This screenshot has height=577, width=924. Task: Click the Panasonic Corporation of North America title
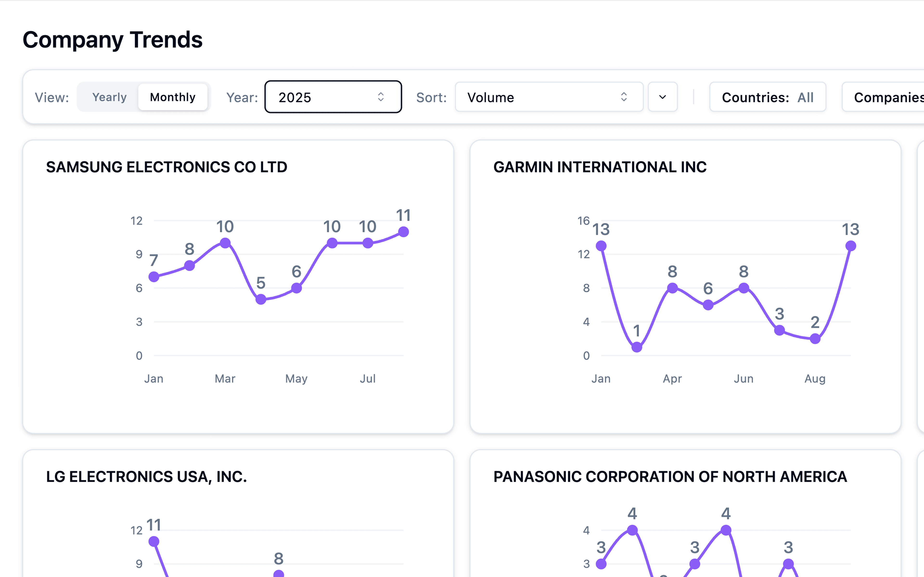tap(670, 477)
